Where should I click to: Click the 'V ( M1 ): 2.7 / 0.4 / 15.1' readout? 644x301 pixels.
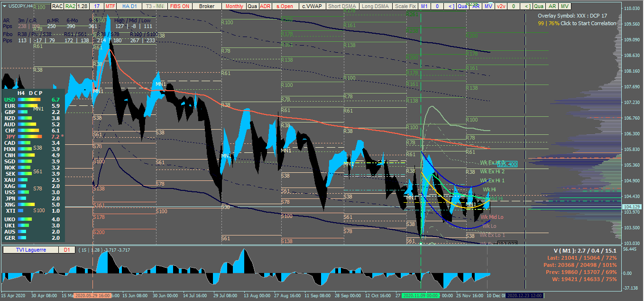coord(584,250)
